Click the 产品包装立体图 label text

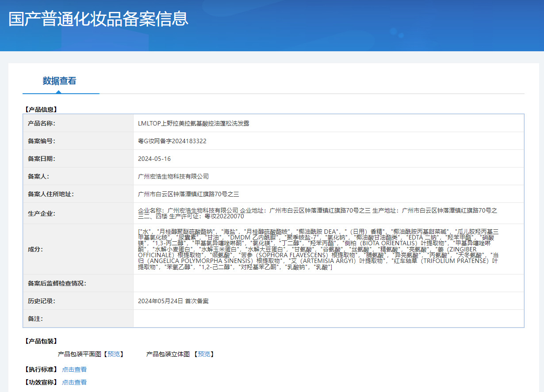pyautogui.click(x=168, y=354)
